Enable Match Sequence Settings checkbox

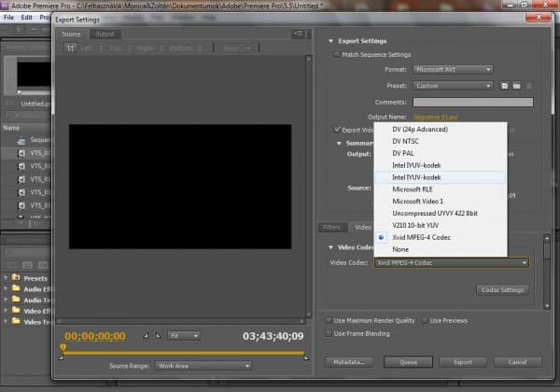(x=337, y=55)
